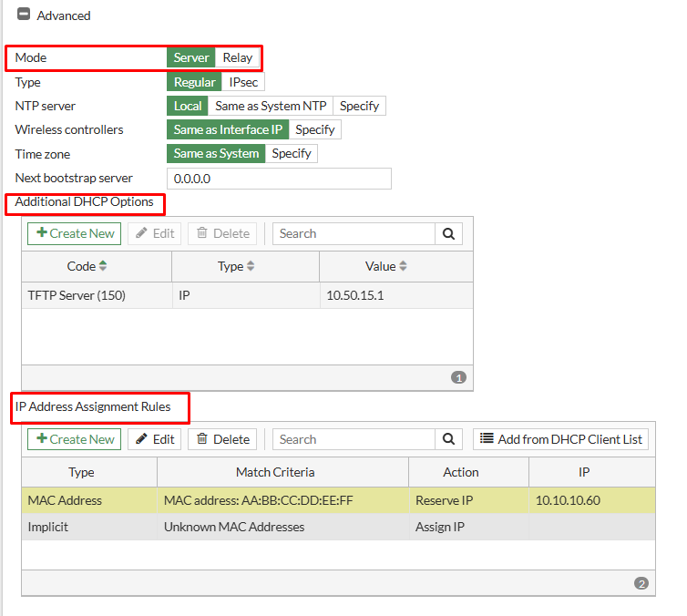The width and height of the screenshot is (687, 616).
Task: Select the MAC Address rule row
Action: [x=338, y=500]
